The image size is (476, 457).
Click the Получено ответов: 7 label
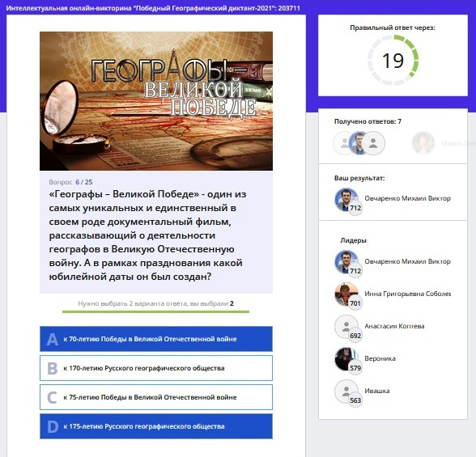pos(368,121)
